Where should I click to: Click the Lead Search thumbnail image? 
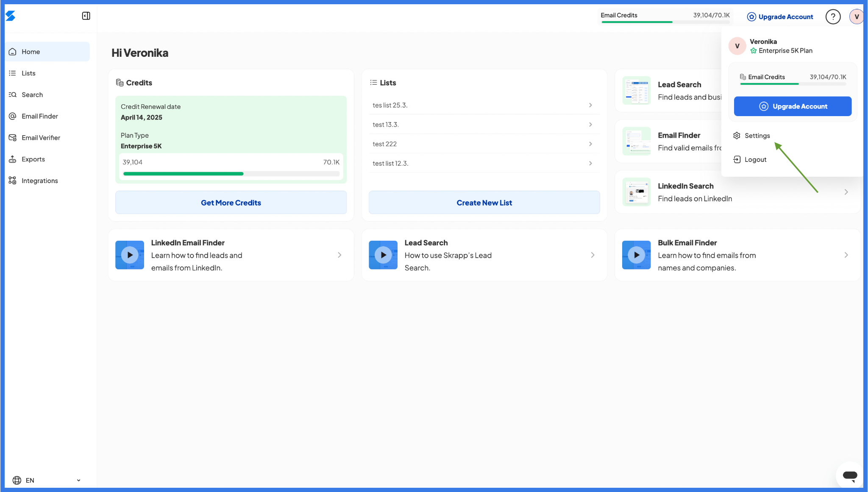pos(636,91)
